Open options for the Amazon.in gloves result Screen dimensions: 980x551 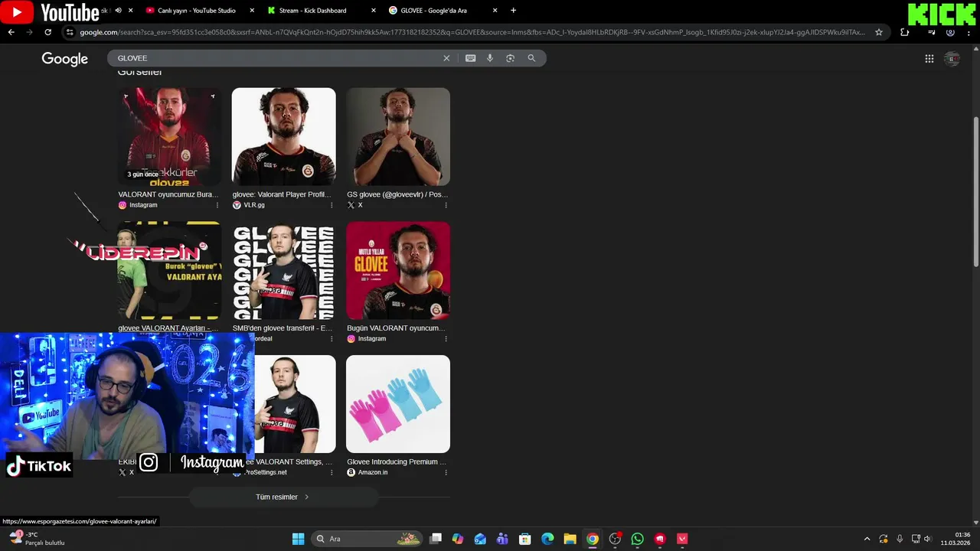(x=446, y=472)
